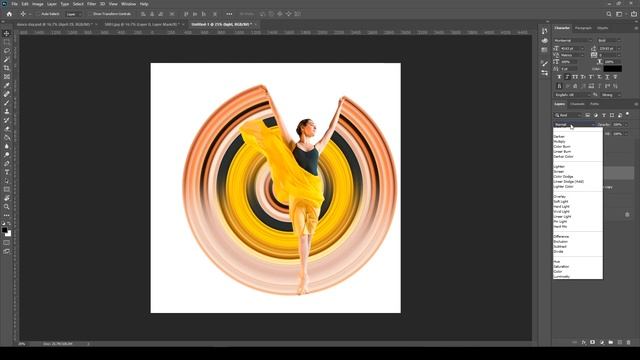Open the search icon at top right
This screenshot has width=640, height=360.
(609, 14)
